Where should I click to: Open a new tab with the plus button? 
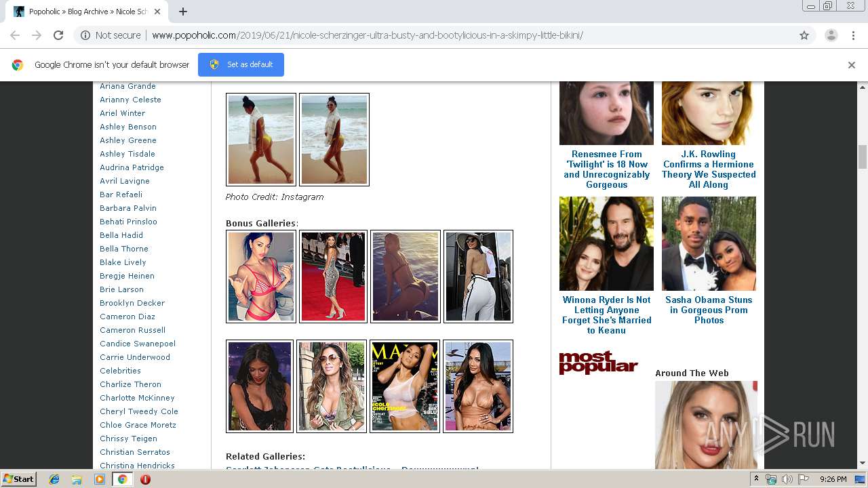click(182, 12)
